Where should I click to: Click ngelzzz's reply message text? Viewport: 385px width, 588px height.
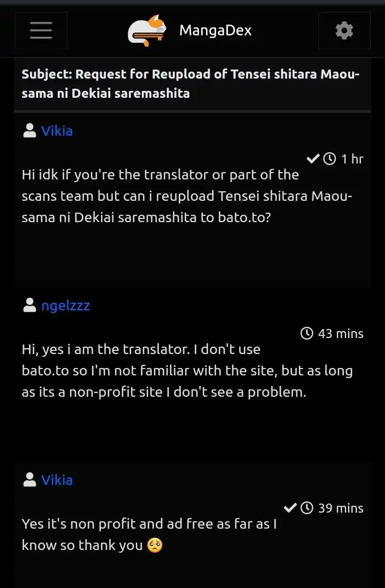[x=187, y=371]
